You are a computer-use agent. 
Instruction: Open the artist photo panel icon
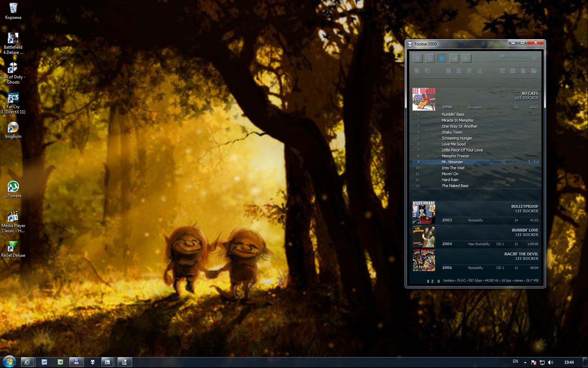coord(459,71)
